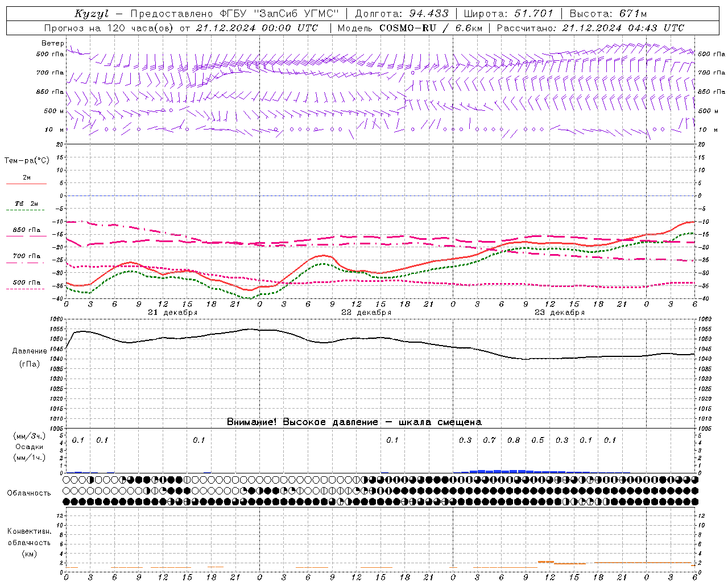Click the "Ветер" wind panel label
728x582 pixels.
pos(52,43)
